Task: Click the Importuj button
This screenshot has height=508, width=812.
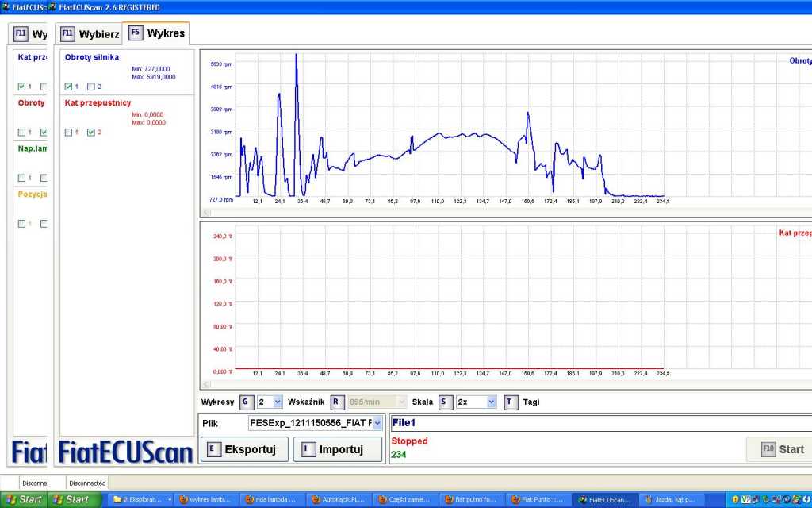Action: (x=337, y=449)
